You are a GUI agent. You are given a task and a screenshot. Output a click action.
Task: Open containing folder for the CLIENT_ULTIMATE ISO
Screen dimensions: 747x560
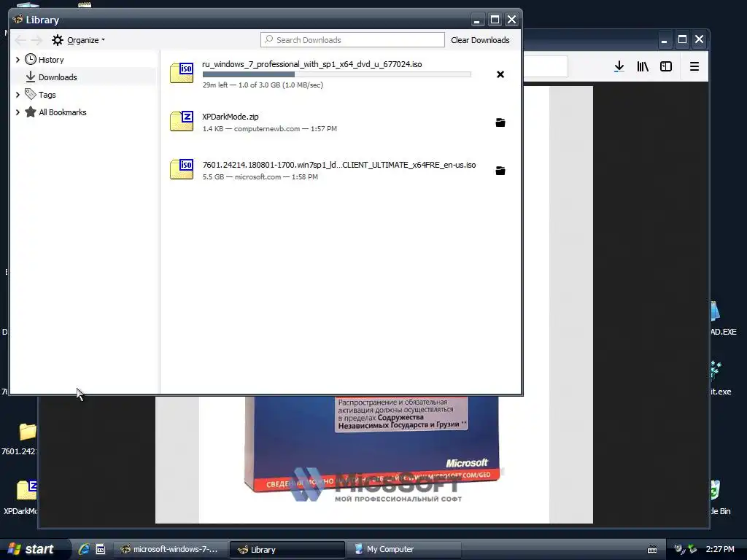pos(500,171)
